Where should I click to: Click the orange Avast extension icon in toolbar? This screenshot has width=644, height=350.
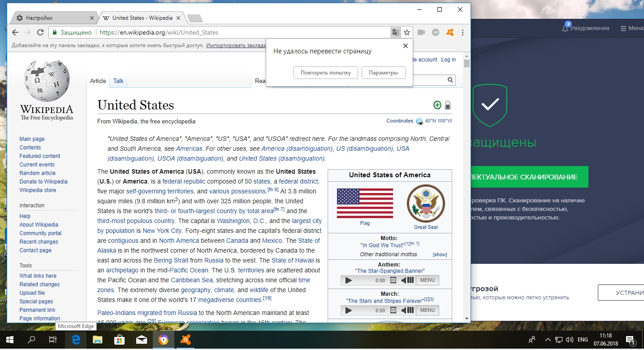coord(450,32)
